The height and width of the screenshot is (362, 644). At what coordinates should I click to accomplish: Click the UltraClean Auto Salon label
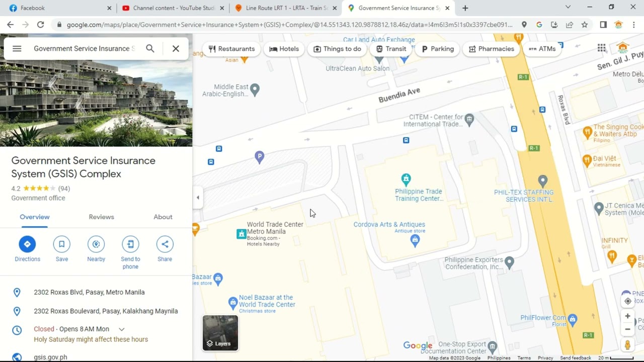click(357, 68)
